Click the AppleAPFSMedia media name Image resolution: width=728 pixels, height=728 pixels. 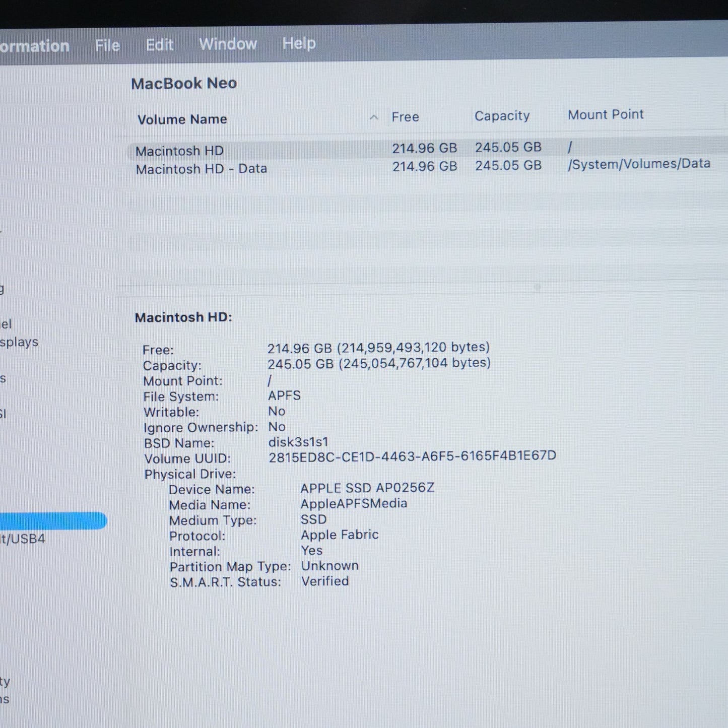[354, 503]
